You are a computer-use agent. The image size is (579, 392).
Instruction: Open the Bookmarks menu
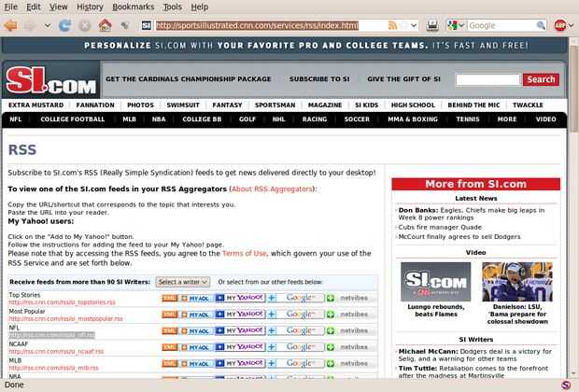coord(133,7)
